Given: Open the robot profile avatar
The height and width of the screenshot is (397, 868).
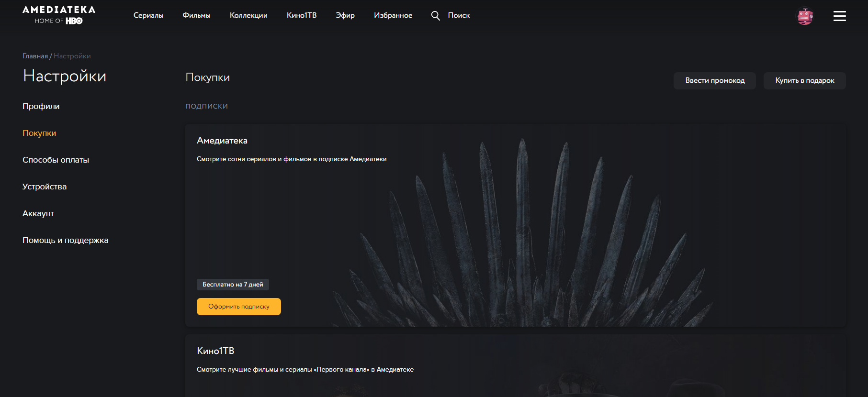Looking at the screenshot, I should pos(805,16).
